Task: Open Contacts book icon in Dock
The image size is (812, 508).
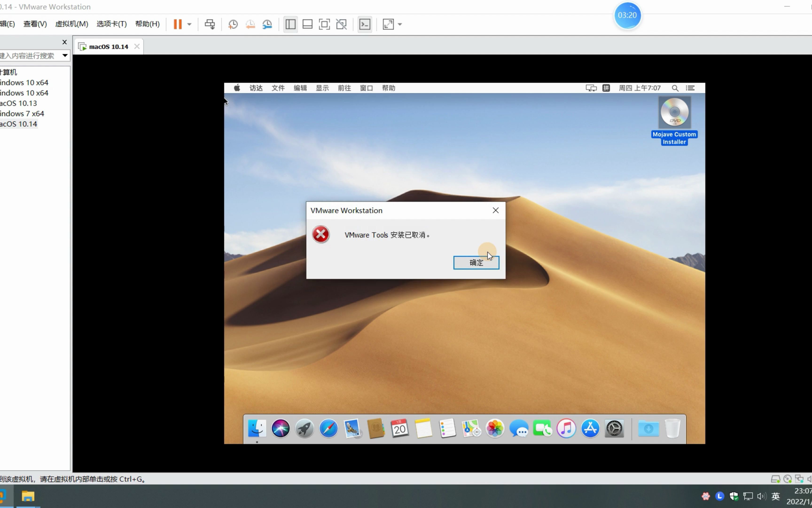Action: pyautogui.click(x=376, y=428)
